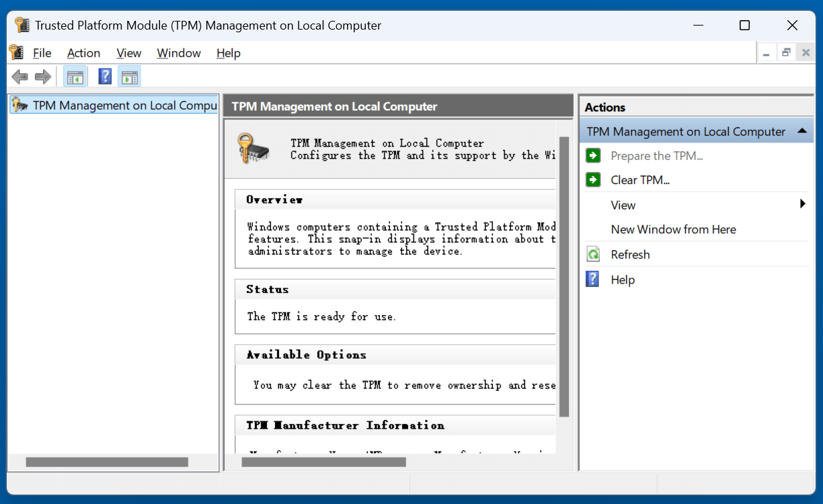This screenshot has height=504, width=823.
Task: Open the Window menu
Action: coord(179,53)
